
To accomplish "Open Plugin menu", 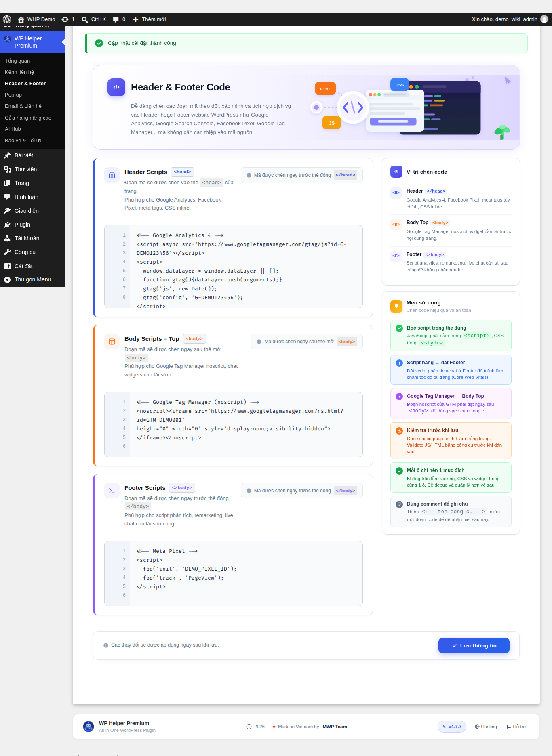I will click(x=32, y=225).
